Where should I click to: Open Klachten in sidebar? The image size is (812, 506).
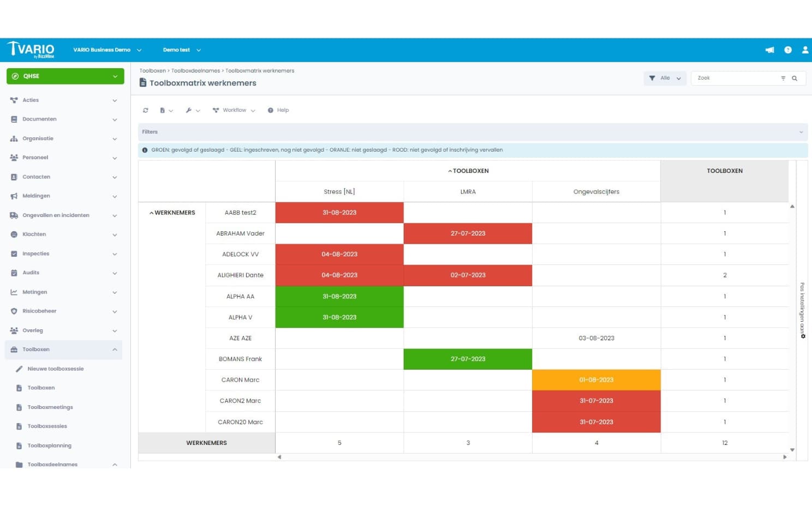tap(34, 234)
